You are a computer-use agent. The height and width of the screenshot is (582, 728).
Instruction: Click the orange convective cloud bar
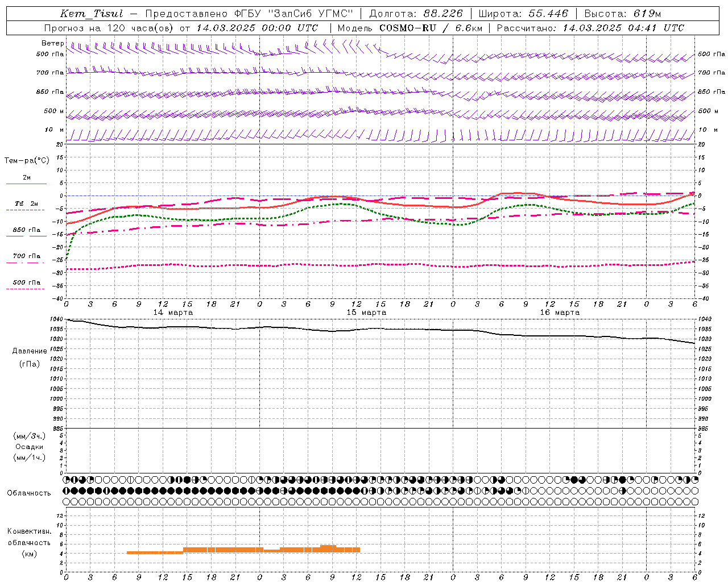[243, 550]
